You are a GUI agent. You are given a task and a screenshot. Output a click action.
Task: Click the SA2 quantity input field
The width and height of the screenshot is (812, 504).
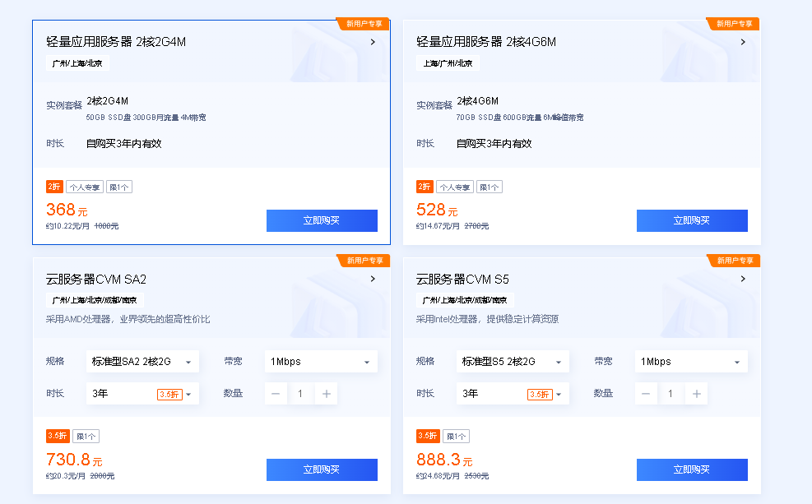pos(300,394)
